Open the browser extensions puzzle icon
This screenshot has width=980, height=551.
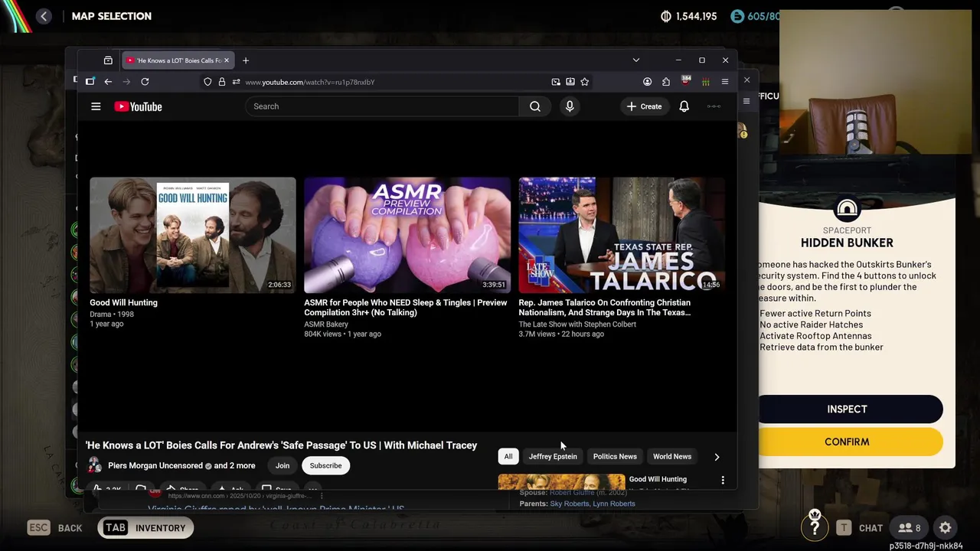666,82
